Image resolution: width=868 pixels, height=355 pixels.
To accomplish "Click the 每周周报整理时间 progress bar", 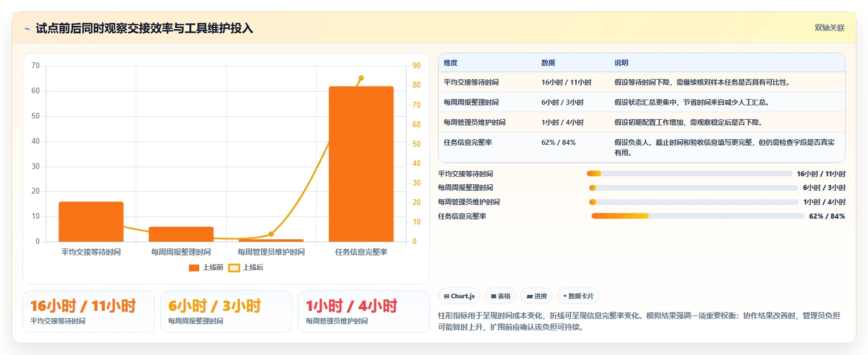I will tap(693, 188).
